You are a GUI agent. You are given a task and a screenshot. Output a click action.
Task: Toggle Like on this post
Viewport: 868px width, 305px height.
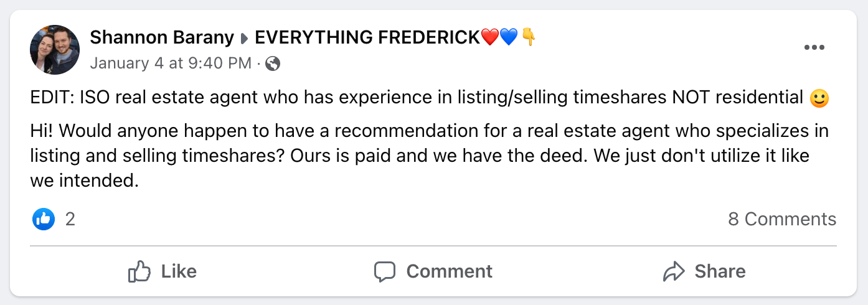(x=163, y=271)
